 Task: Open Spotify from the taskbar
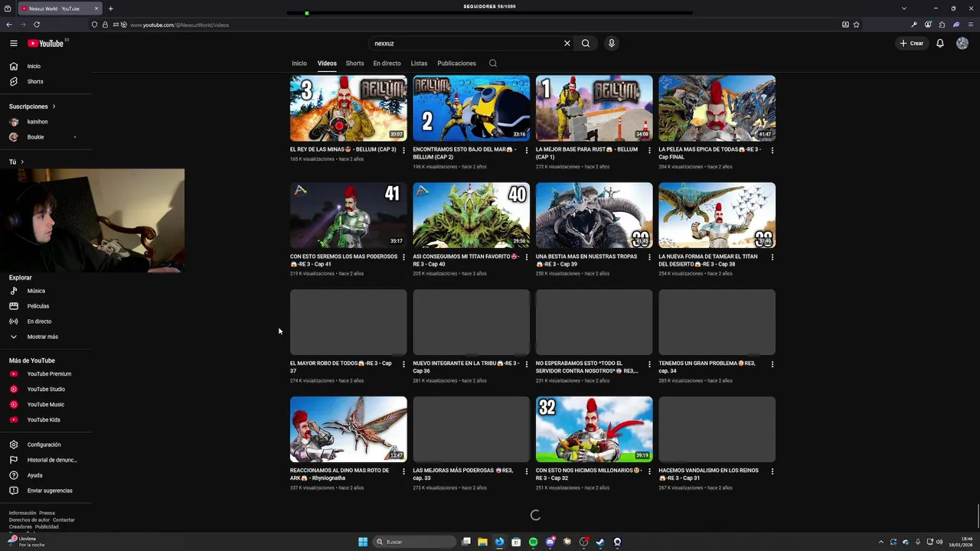pyautogui.click(x=533, y=542)
